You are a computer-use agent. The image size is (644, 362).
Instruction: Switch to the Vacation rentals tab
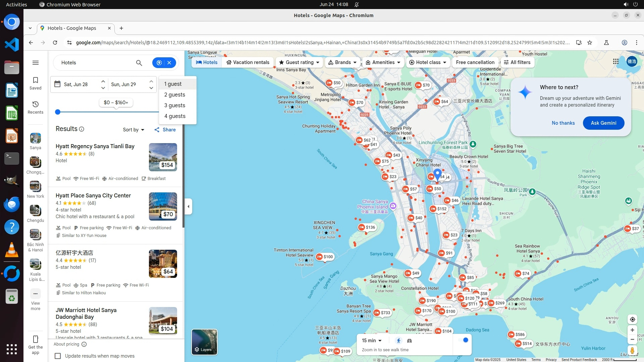(248, 62)
